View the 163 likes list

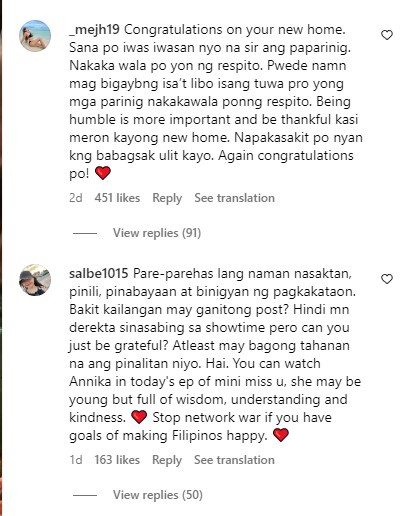coord(117,460)
